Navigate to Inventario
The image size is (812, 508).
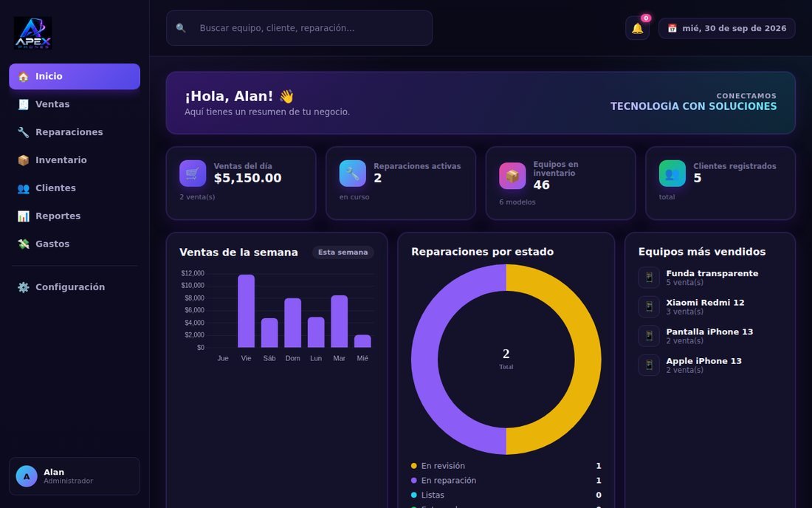click(x=75, y=160)
